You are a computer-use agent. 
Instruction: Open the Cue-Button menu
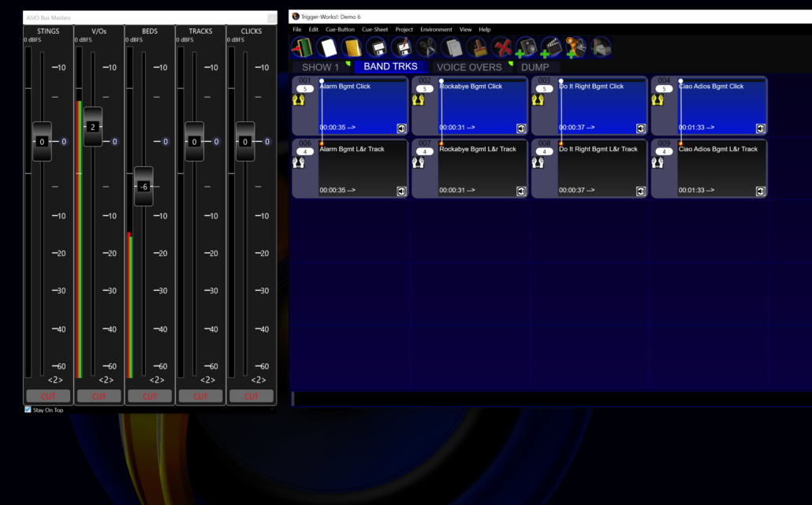coord(340,29)
